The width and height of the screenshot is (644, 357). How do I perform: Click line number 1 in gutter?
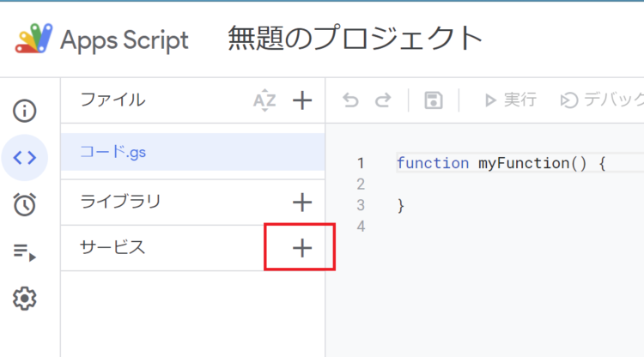(x=361, y=163)
